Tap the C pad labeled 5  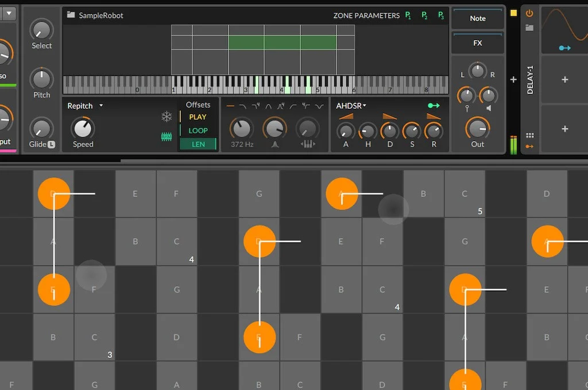[x=465, y=194]
